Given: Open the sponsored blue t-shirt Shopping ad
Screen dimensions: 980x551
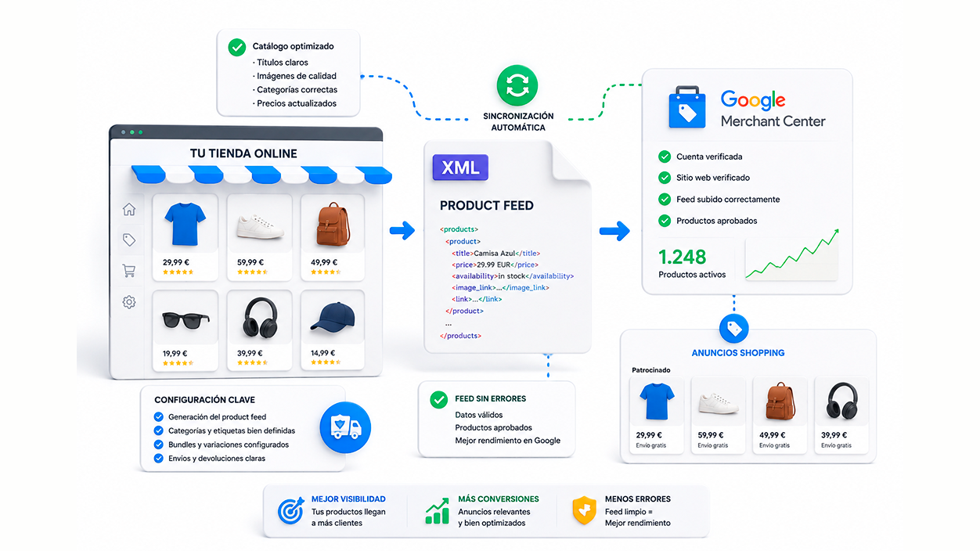Looking at the screenshot, I should pos(657,414).
